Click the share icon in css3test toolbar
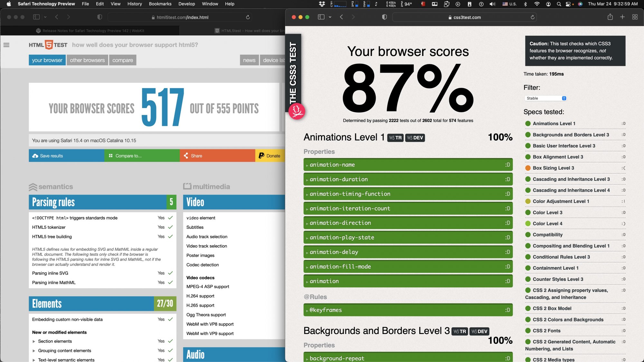 610,17
